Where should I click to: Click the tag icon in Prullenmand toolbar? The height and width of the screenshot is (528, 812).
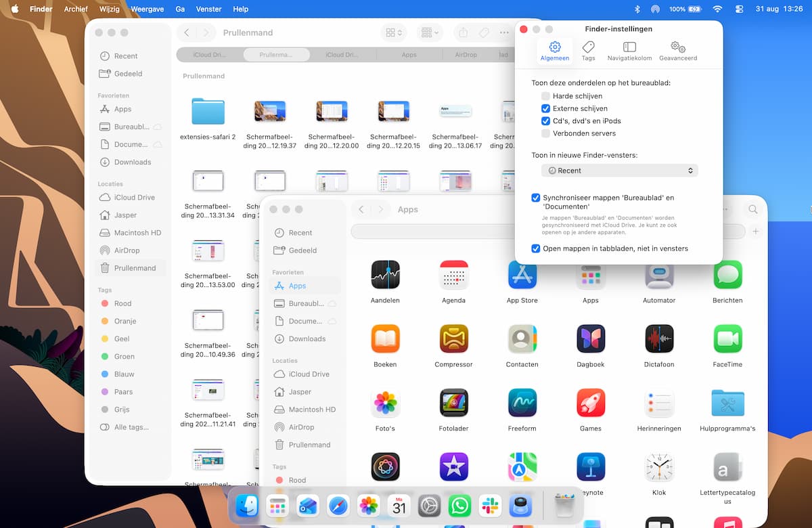click(x=484, y=32)
